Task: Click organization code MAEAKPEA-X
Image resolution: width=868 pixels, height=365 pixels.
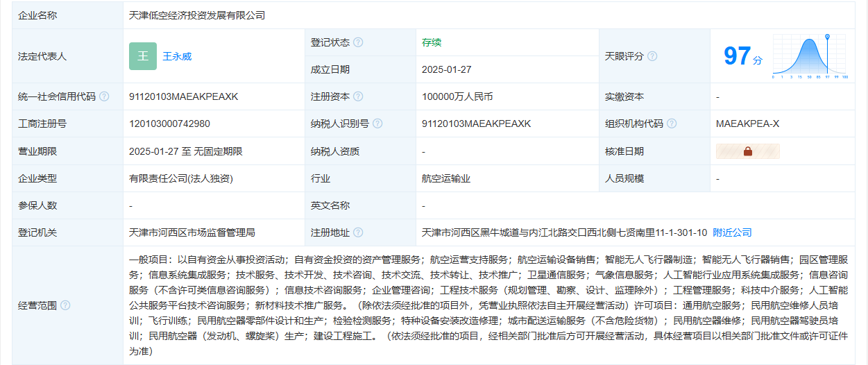Action: pyautogui.click(x=747, y=124)
